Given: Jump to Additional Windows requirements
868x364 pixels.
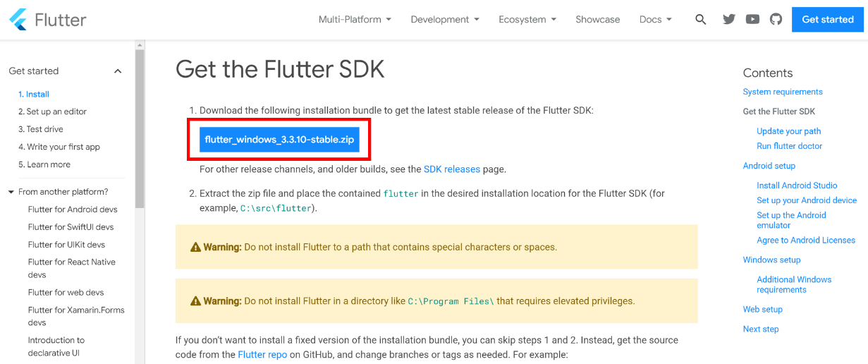Looking at the screenshot, I should 794,284.
